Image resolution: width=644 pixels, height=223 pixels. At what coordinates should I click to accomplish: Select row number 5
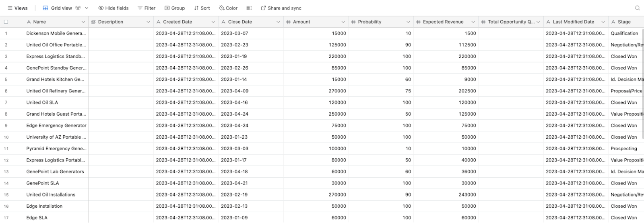[6, 80]
